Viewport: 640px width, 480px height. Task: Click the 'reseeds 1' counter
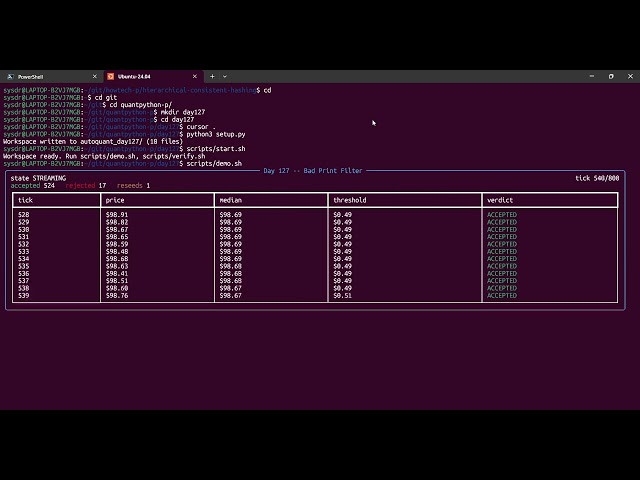(133, 185)
